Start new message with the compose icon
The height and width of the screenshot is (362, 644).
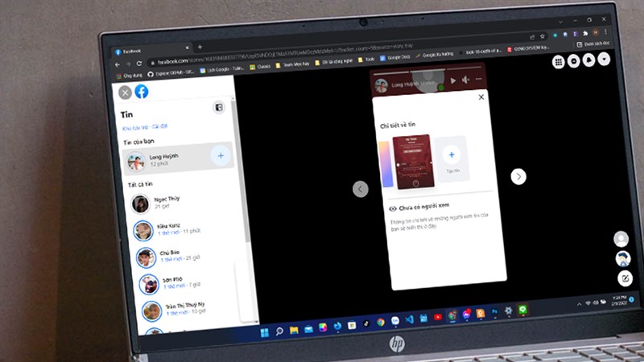click(x=625, y=278)
